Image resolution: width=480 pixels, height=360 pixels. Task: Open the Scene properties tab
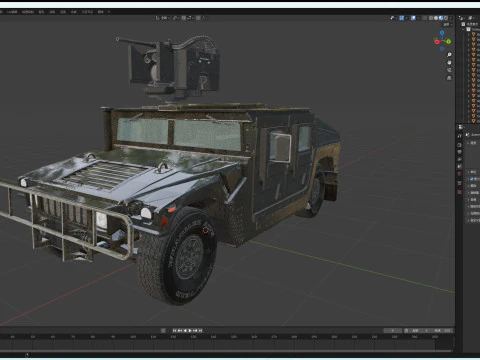pos(460,166)
